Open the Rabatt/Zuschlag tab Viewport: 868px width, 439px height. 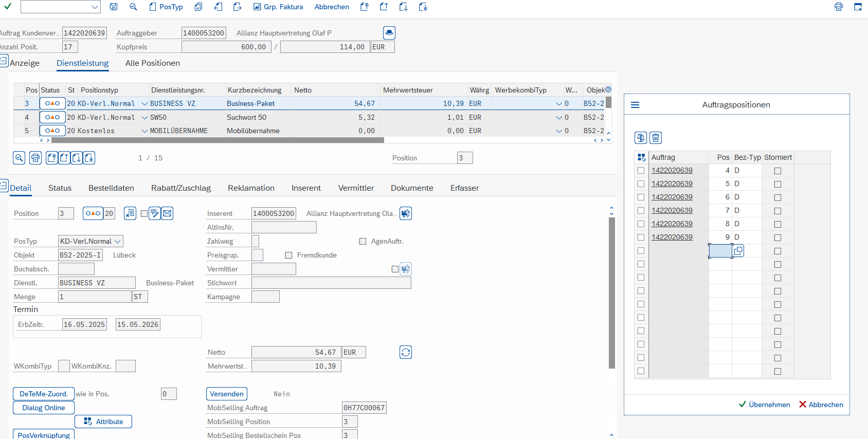[181, 188]
